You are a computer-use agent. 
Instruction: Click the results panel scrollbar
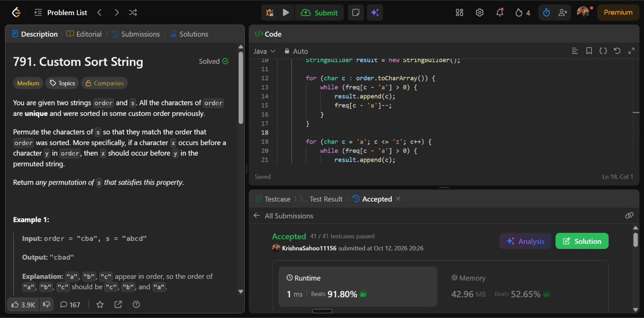point(635,240)
